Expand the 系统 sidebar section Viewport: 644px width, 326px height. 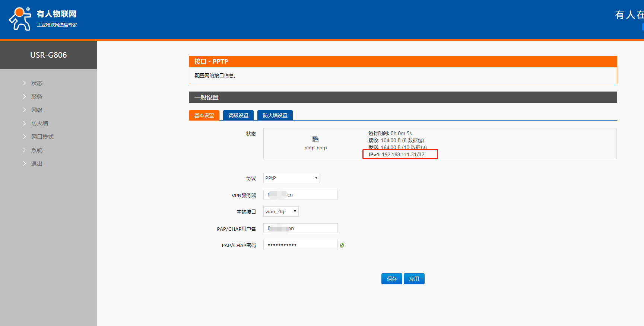click(x=37, y=150)
